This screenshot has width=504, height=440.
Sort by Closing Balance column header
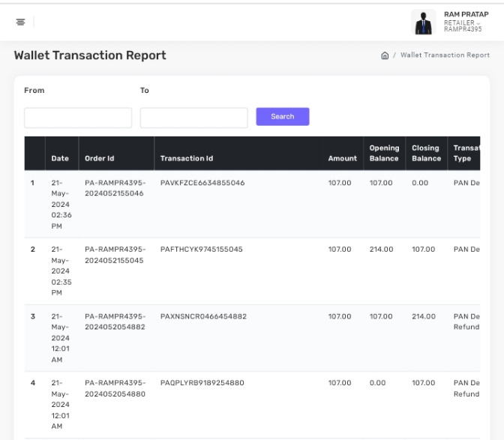click(x=426, y=153)
